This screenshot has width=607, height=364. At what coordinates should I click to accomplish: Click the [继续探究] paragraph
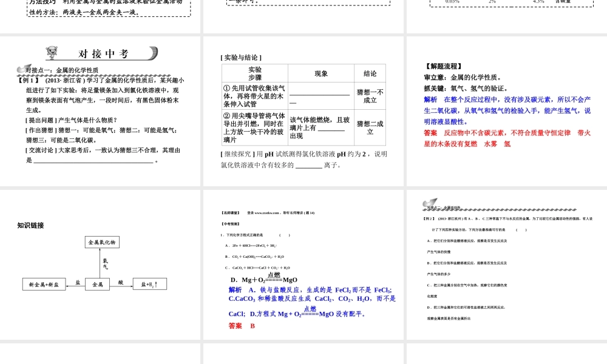point(304,160)
